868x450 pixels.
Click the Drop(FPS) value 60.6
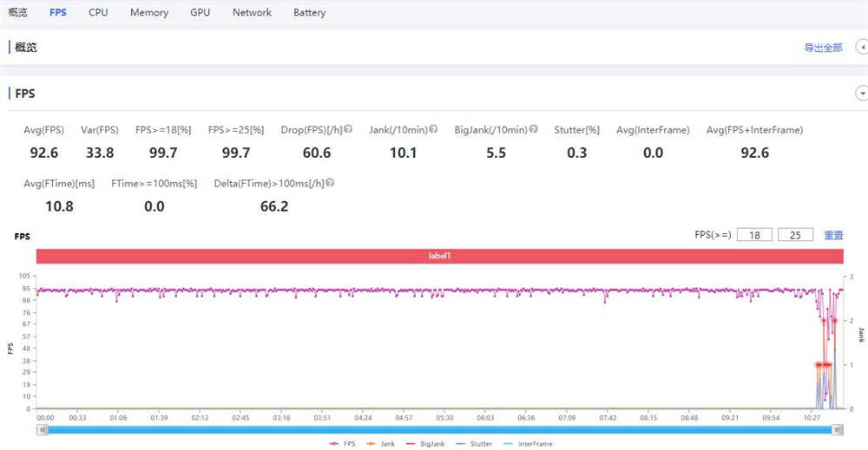point(317,153)
